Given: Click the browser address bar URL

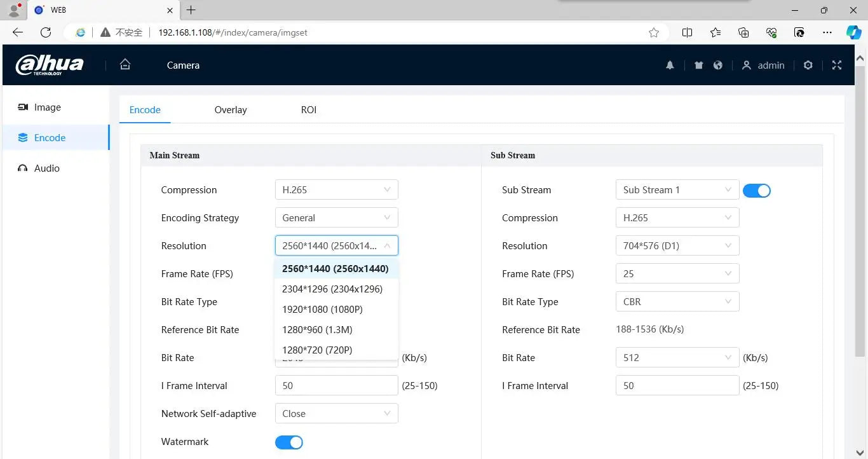Looking at the screenshot, I should point(233,32).
